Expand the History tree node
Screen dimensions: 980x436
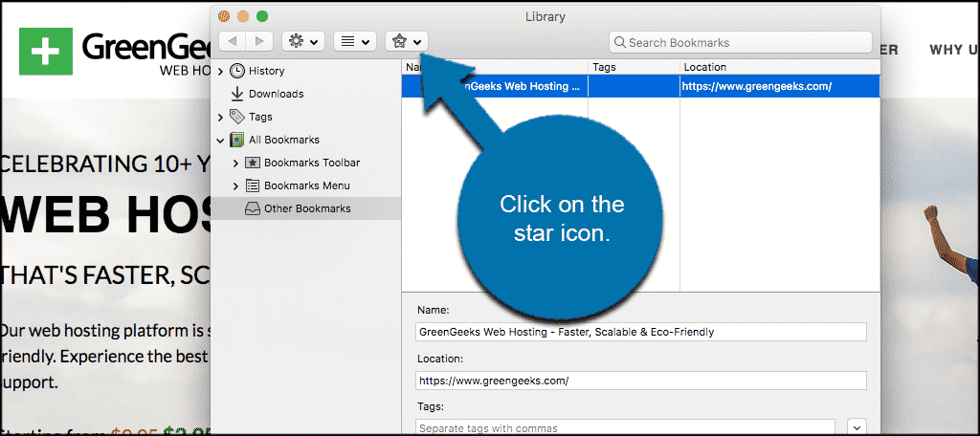(x=221, y=71)
